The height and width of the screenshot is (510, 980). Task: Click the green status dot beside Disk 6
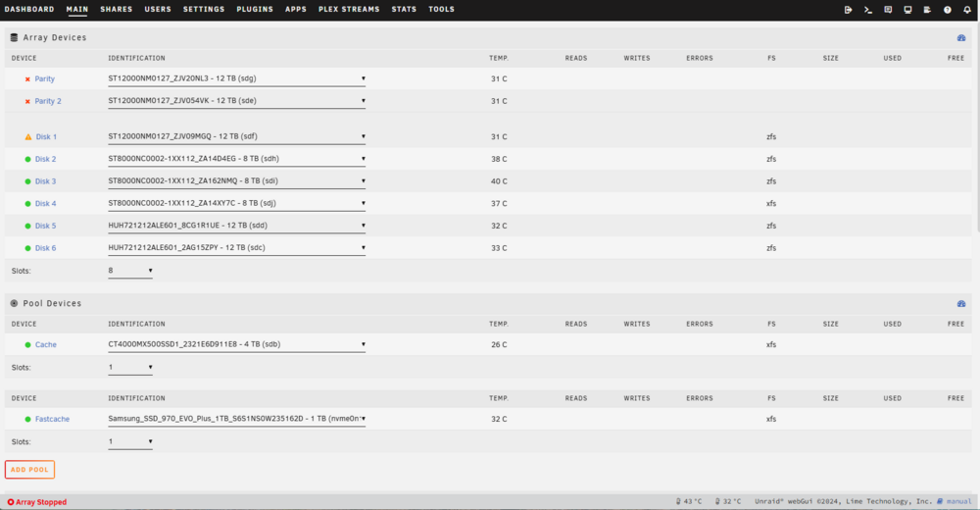coord(27,248)
